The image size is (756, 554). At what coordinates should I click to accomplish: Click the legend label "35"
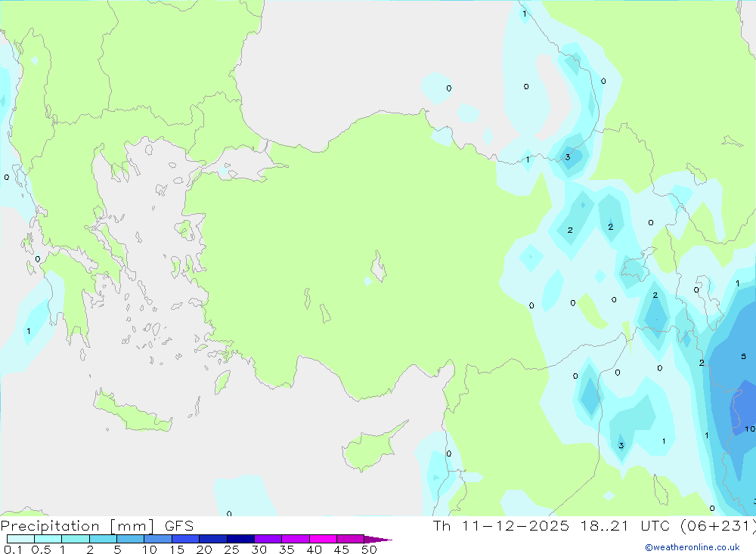click(x=287, y=549)
